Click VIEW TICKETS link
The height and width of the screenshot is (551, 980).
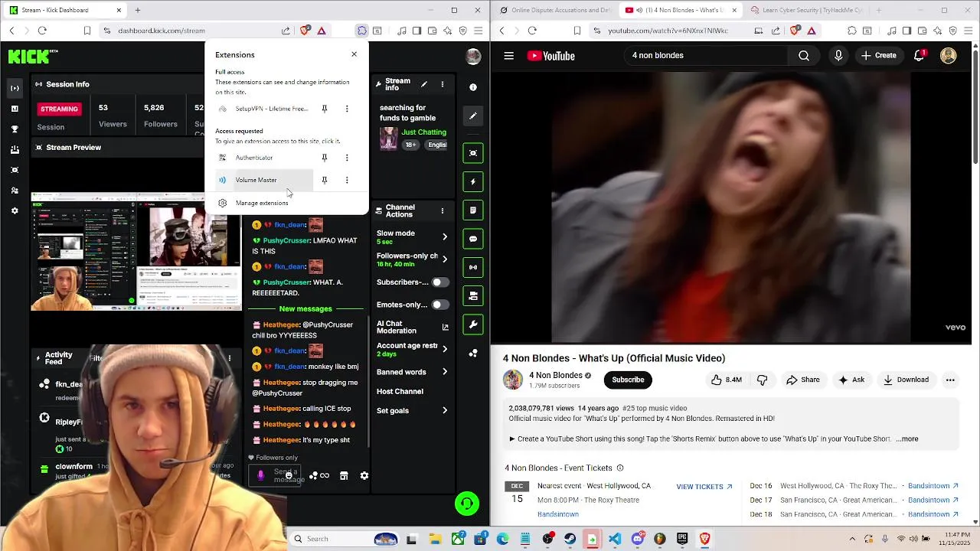[704, 487]
